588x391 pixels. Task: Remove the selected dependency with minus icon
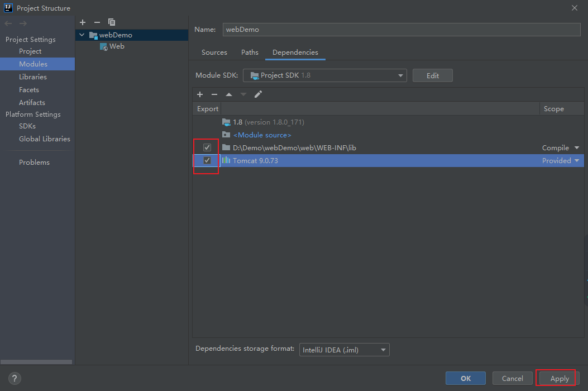(x=214, y=94)
